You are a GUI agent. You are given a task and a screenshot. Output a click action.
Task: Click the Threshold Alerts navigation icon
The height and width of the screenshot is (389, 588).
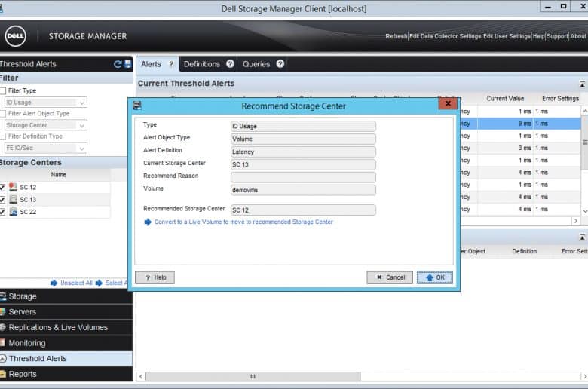[3, 359]
